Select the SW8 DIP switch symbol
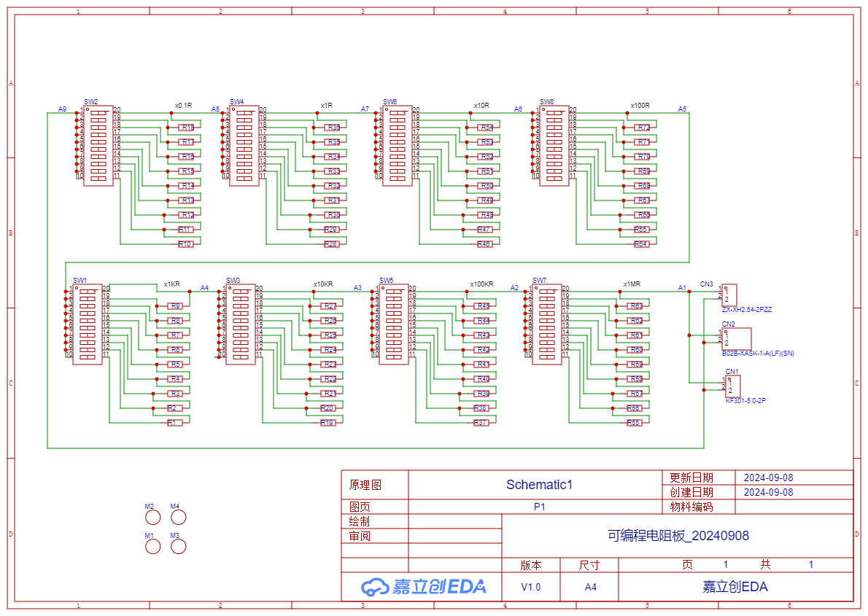This screenshot has width=868, height=616. 554,146
